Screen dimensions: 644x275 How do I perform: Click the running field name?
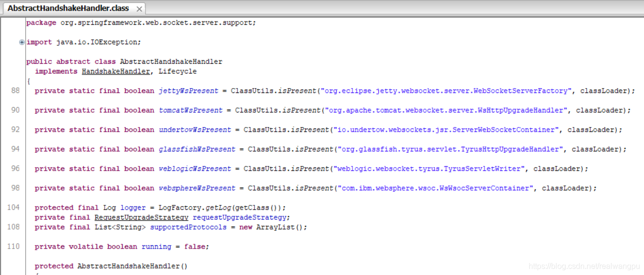[x=156, y=247]
